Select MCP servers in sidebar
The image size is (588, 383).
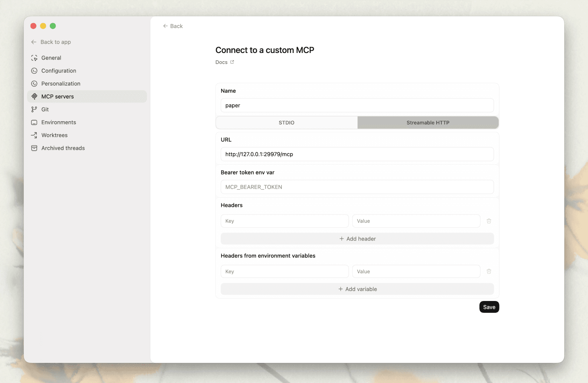[87, 97]
